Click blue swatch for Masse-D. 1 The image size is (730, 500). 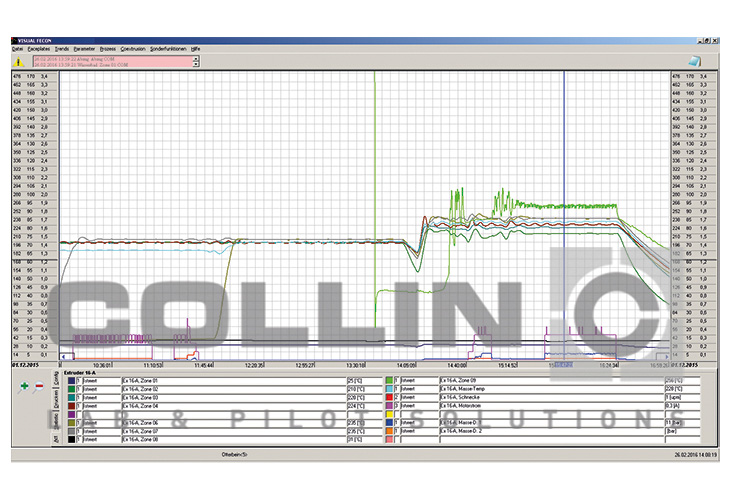point(389,422)
